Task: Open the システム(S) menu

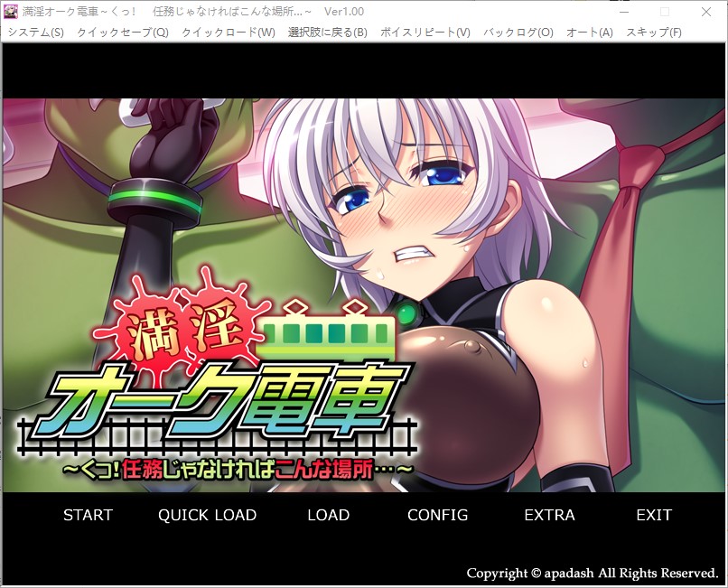Action: pos(35,33)
